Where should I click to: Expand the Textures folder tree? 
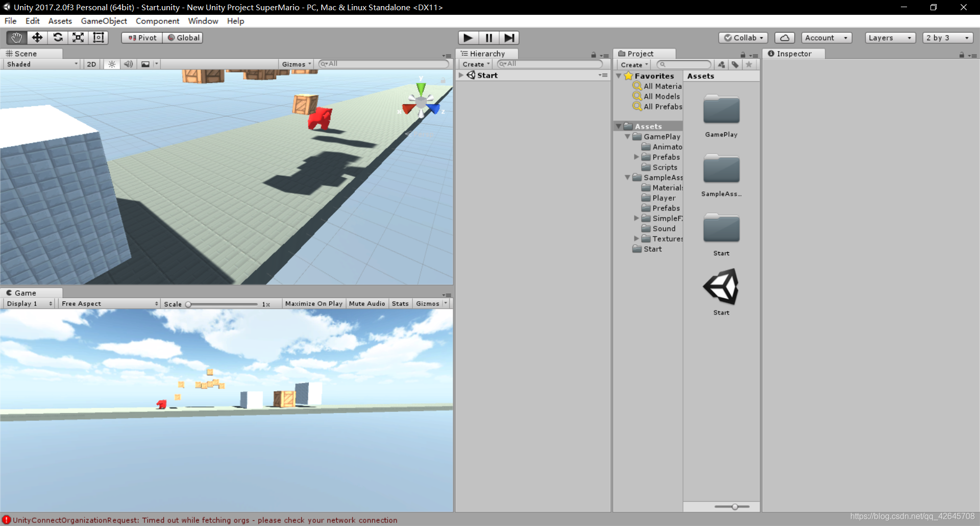tap(636, 239)
